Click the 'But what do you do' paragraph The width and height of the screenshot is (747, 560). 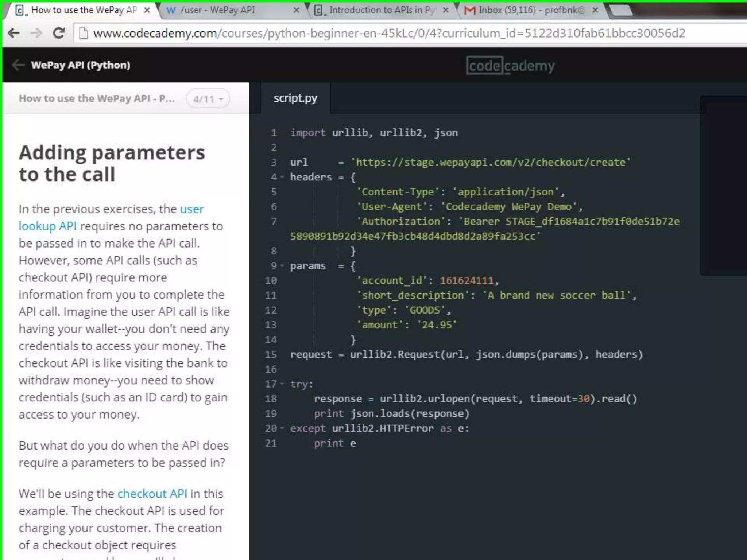(124, 454)
